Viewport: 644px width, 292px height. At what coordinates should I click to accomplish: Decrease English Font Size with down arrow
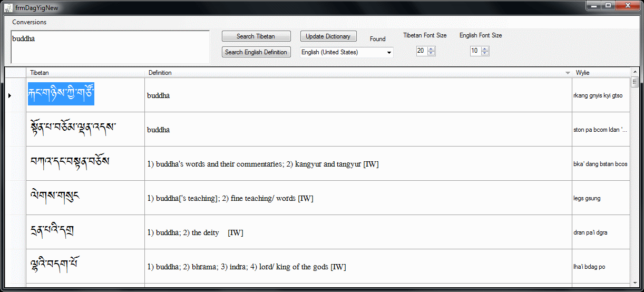(x=485, y=53)
